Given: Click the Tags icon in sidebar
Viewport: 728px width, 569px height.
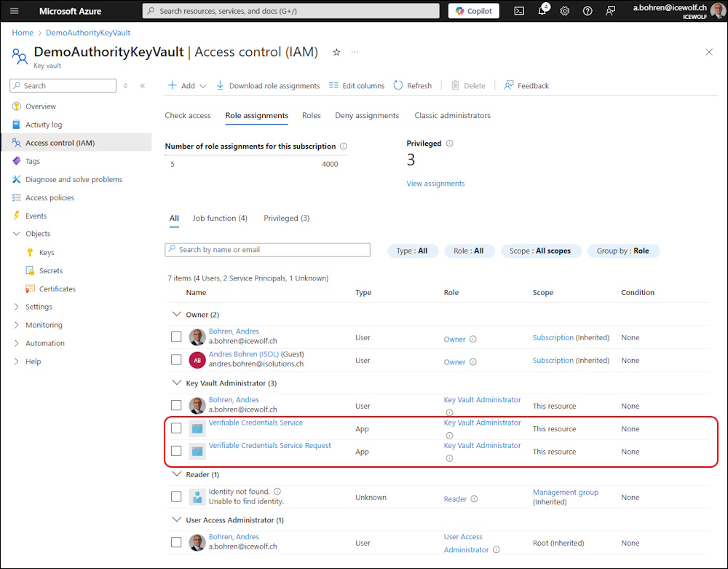Looking at the screenshot, I should (x=17, y=161).
